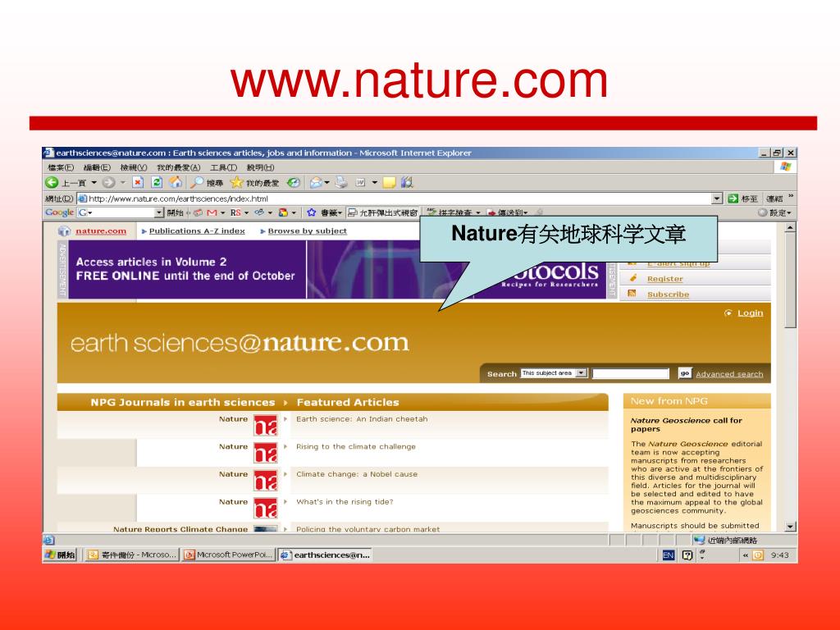Open 'Rising to the climate challenge' article
840x630 pixels.
point(356,446)
